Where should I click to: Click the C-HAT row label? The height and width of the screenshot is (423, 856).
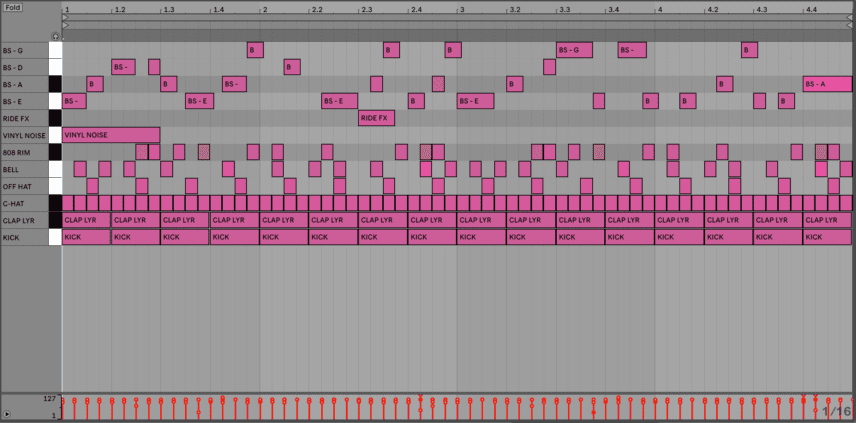click(x=12, y=204)
